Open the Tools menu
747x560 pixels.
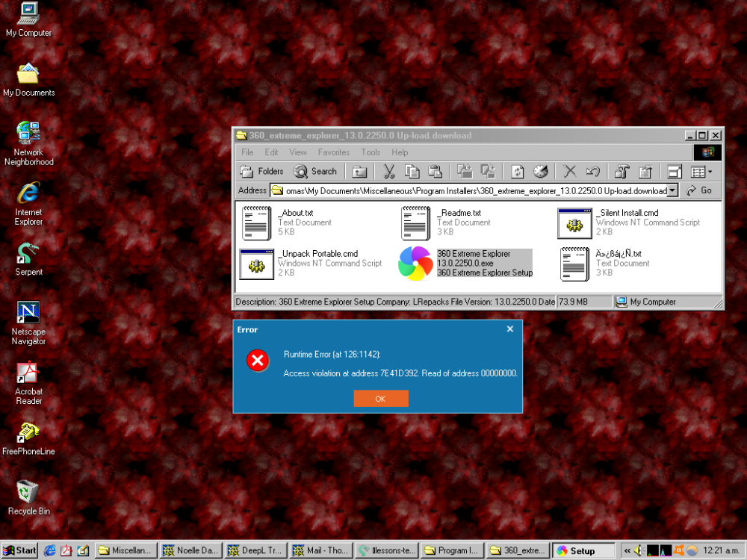[x=371, y=152]
